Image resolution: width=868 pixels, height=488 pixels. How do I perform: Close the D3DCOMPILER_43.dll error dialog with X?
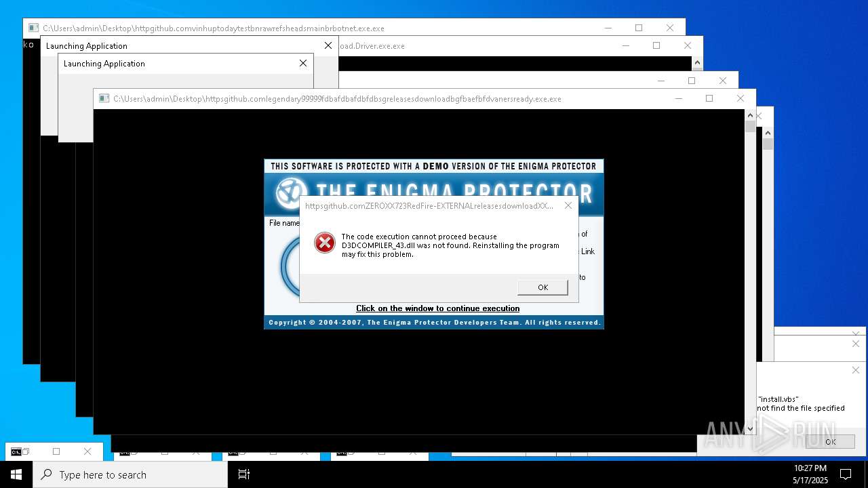tap(568, 205)
